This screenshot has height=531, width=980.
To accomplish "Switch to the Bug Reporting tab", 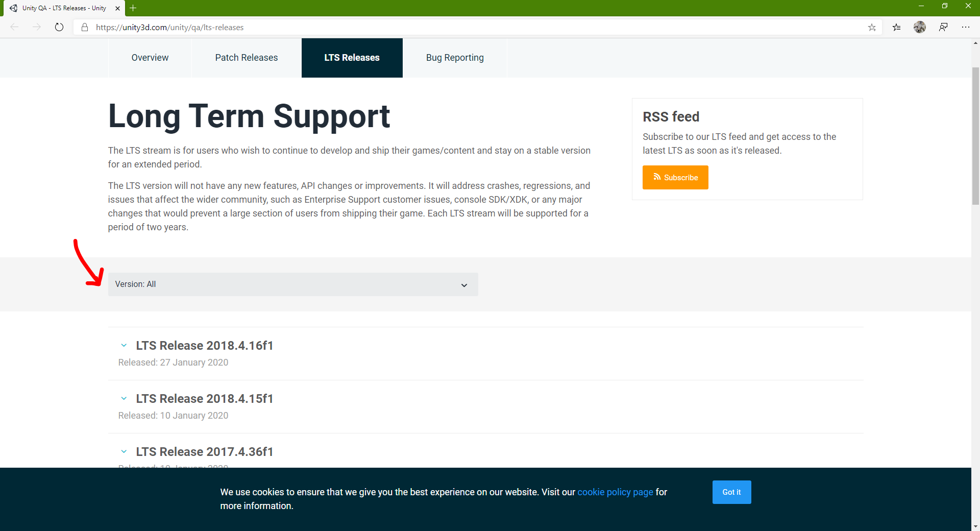I will (x=455, y=58).
